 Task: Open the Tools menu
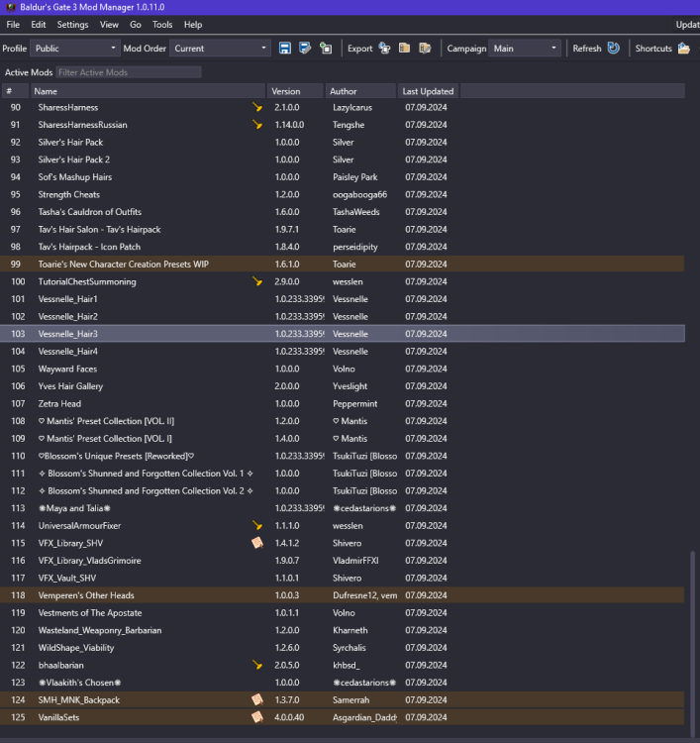[x=162, y=24]
